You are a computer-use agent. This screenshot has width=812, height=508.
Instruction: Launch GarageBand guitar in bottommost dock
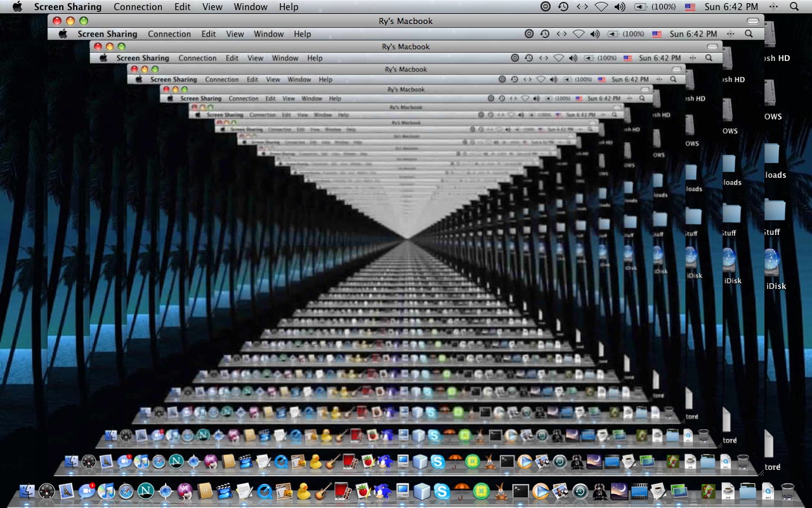[324, 491]
